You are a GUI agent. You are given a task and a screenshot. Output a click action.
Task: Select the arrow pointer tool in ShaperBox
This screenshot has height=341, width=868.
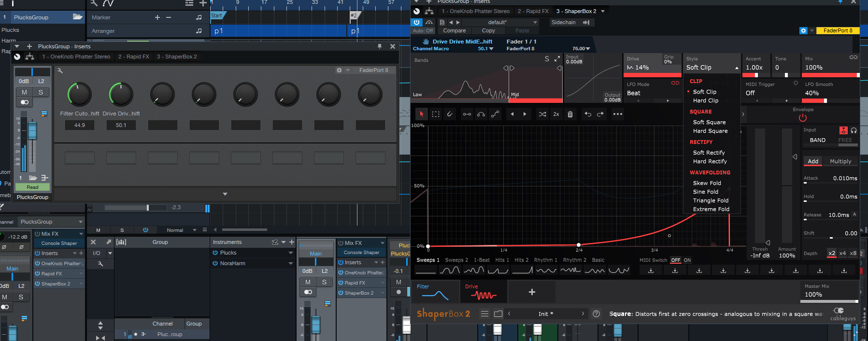(422, 114)
